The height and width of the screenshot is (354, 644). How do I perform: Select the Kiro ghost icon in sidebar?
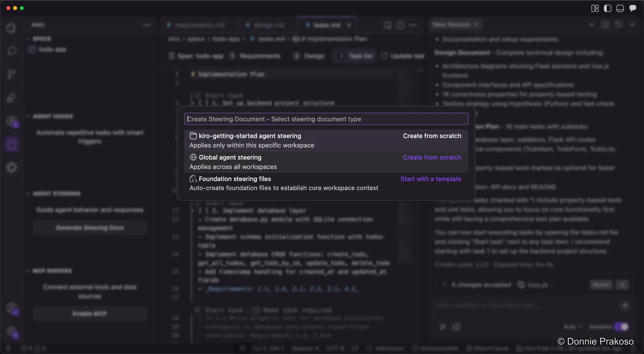pyautogui.click(x=12, y=144)
